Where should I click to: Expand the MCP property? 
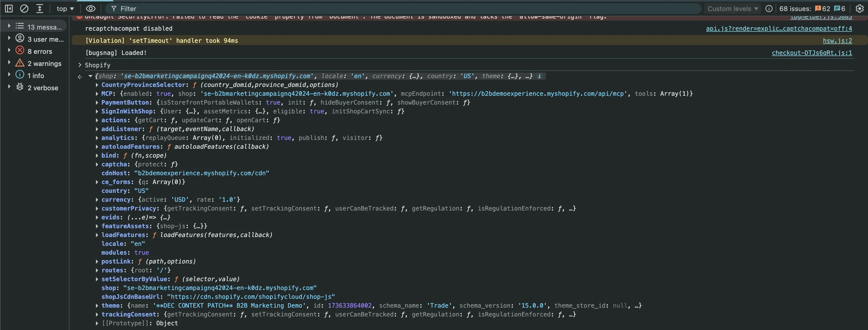97,94
